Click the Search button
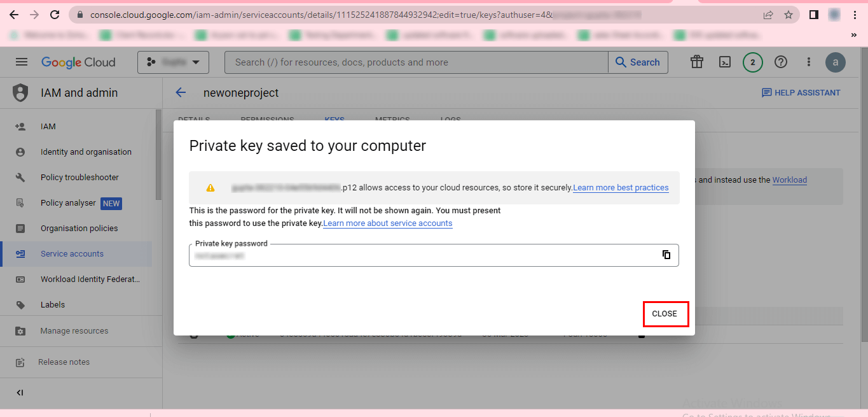This screenshot has width=868, height=417. 638,62
